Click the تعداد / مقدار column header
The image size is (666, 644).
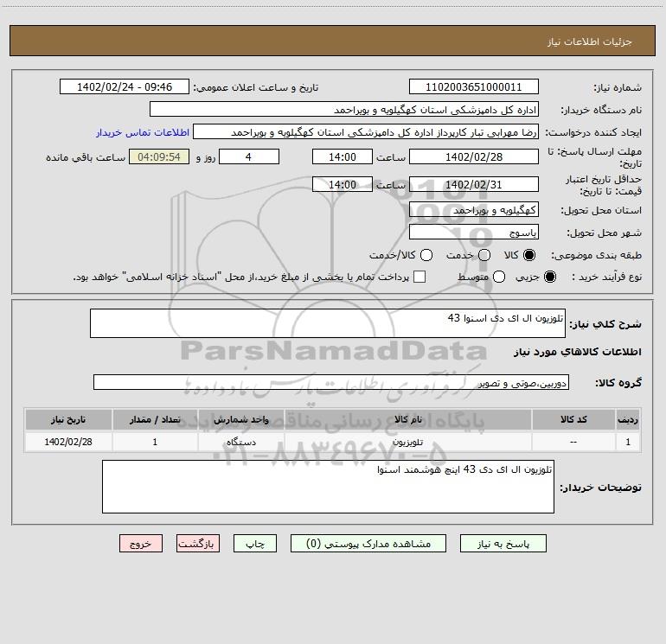155,419
